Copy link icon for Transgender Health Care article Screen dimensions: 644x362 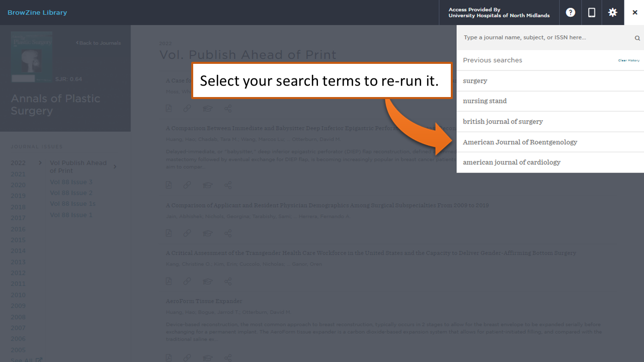tap(187, 282)
